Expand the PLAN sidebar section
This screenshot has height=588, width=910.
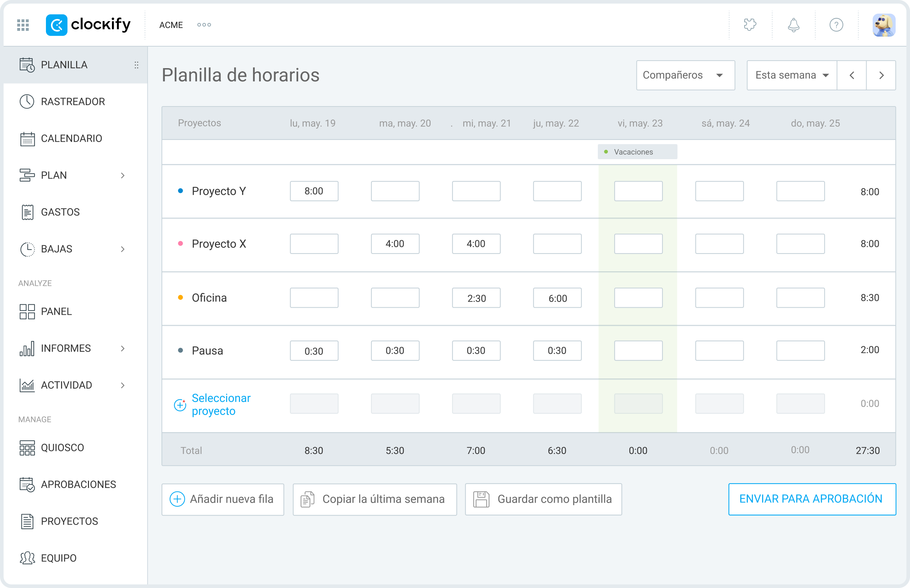tap(123, 175)
